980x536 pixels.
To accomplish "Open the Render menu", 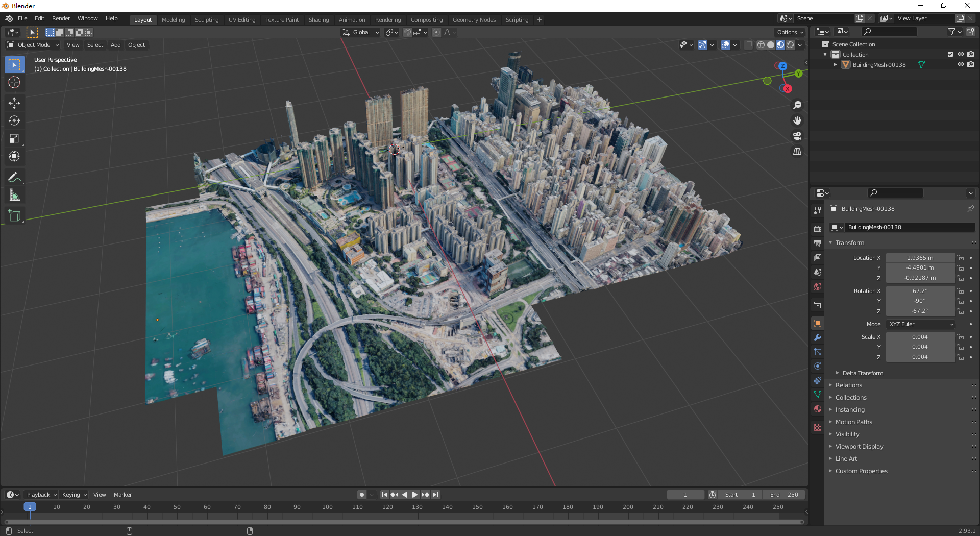I will [x=61, y=18].
